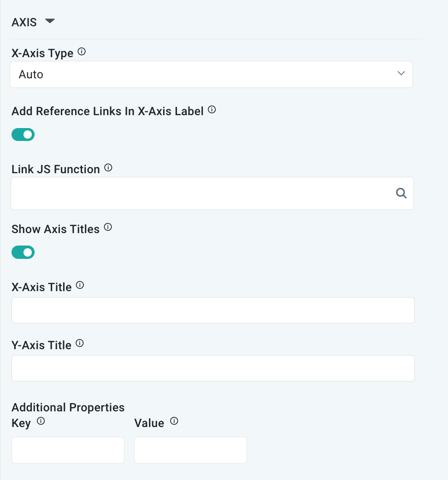The height and width of the screenshot is (480, 448).
Task: Click info icon beside Show Axis Titles
Action: coord(108,228)
